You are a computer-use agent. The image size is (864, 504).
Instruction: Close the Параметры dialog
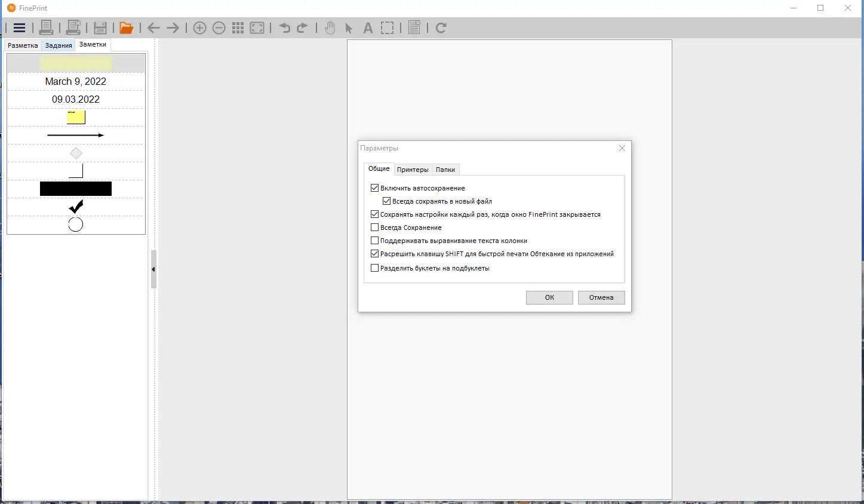pos(622,148)
